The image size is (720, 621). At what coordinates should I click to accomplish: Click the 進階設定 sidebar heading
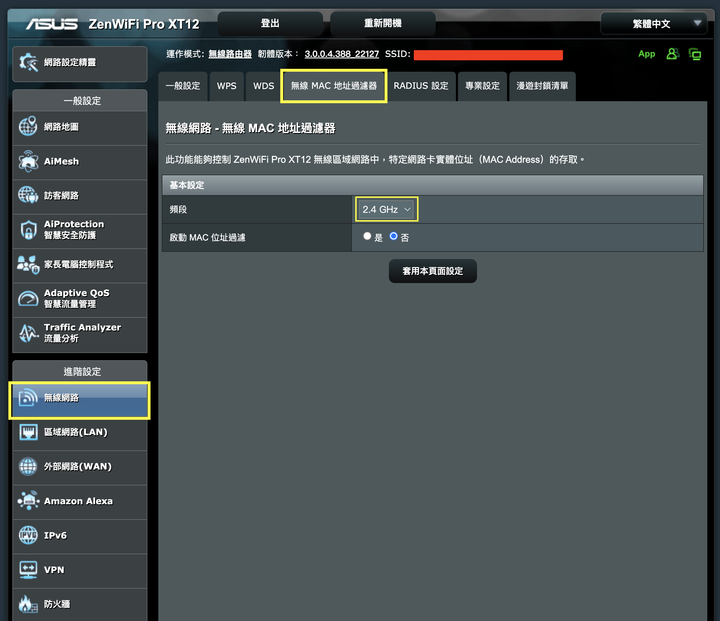(82, 372)
